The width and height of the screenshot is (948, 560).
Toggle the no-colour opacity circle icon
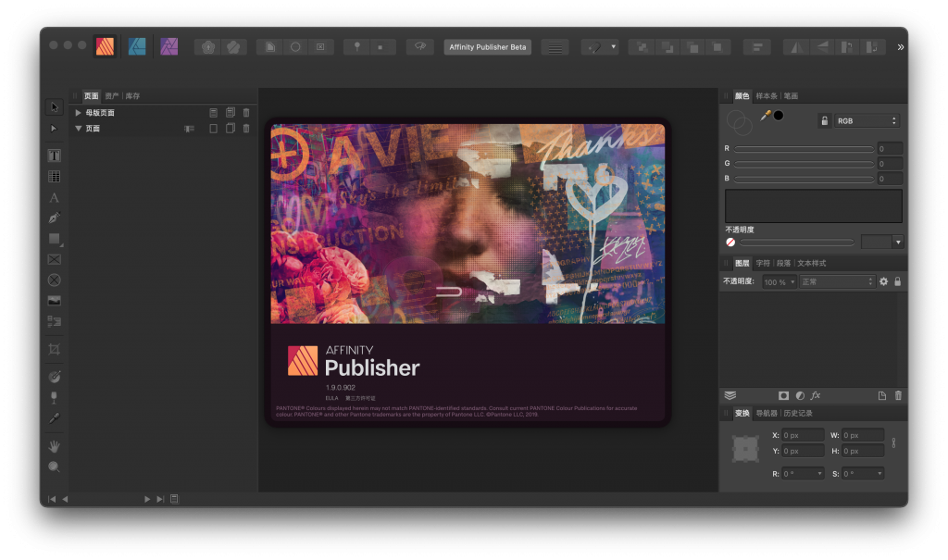pos(730,243)
